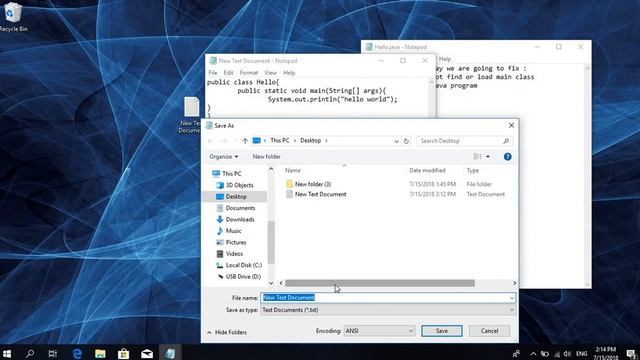Expand the address bar path history dropdown
640x360 pixels.
[x=396, y=141]
